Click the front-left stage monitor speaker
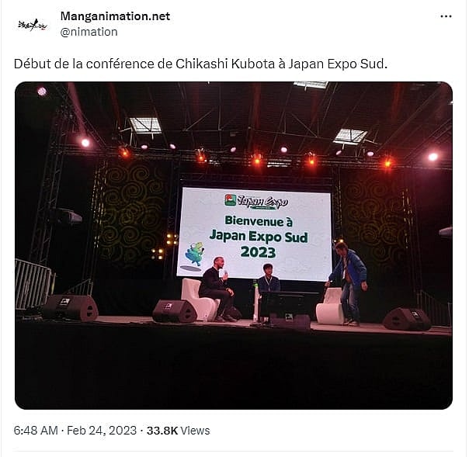This screenshot has width=476, height=457. [70, 307]
